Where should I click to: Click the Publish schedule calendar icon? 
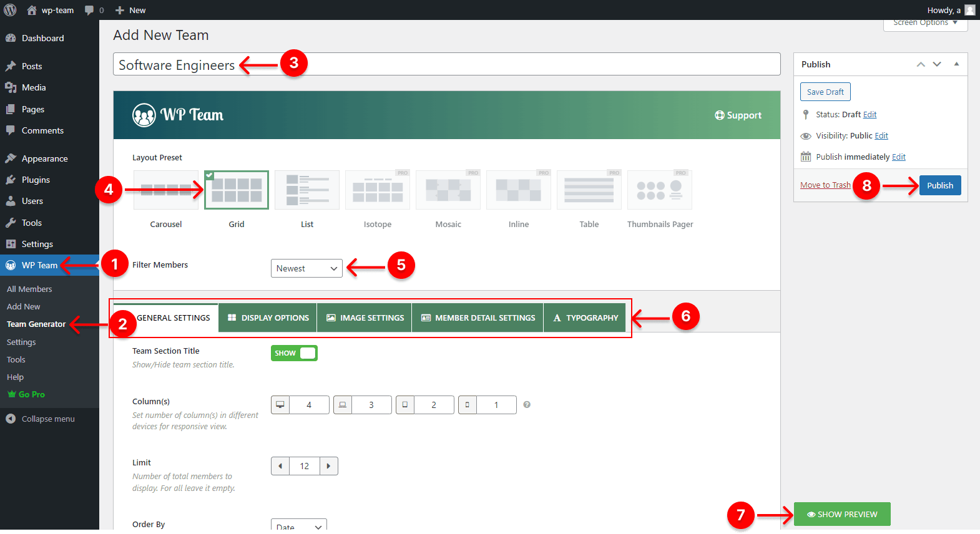[x=806, y=157]
